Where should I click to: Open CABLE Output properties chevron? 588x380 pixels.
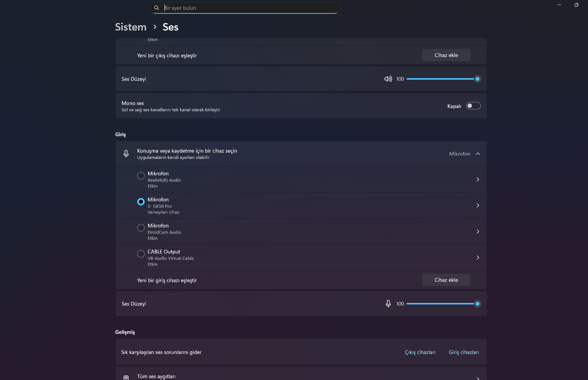pyautogui.click(x=478, y=258)
